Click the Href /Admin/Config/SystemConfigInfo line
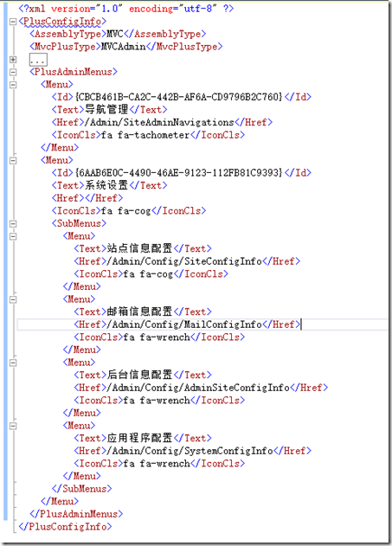Viewport: 392px width, 546px height. (x=192, y=451)
